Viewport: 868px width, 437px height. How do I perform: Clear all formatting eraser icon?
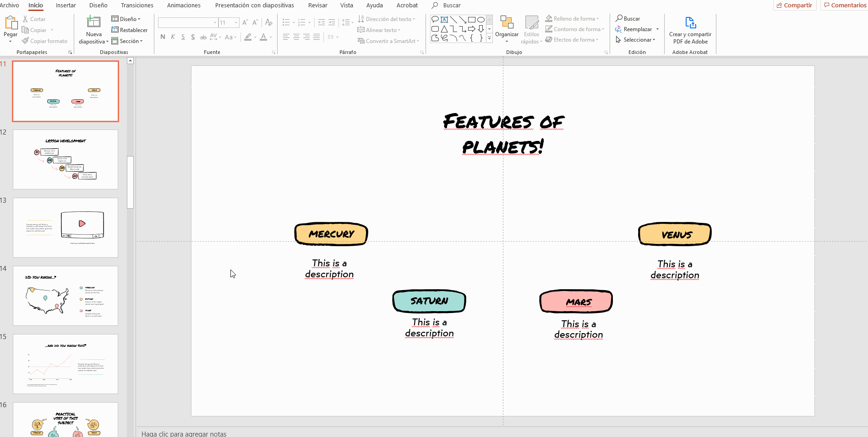(x=269, y=22)
